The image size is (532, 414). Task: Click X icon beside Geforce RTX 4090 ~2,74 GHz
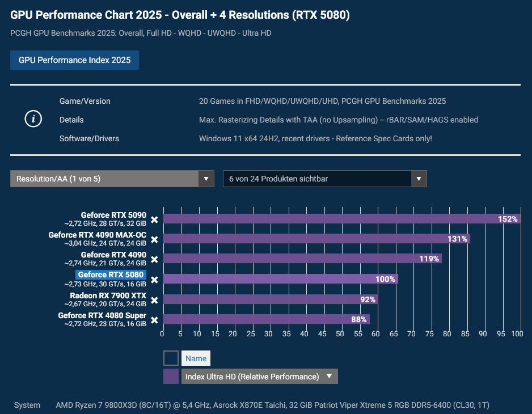154,260
